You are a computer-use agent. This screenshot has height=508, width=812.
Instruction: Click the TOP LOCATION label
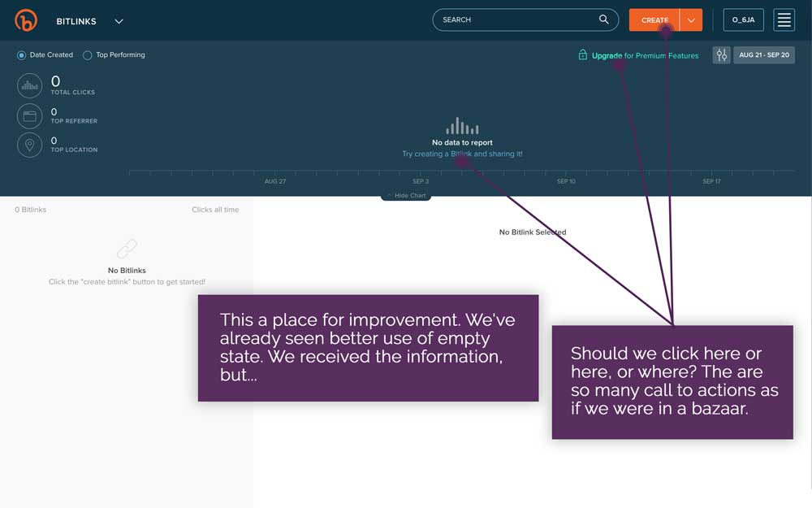point(74,150)
